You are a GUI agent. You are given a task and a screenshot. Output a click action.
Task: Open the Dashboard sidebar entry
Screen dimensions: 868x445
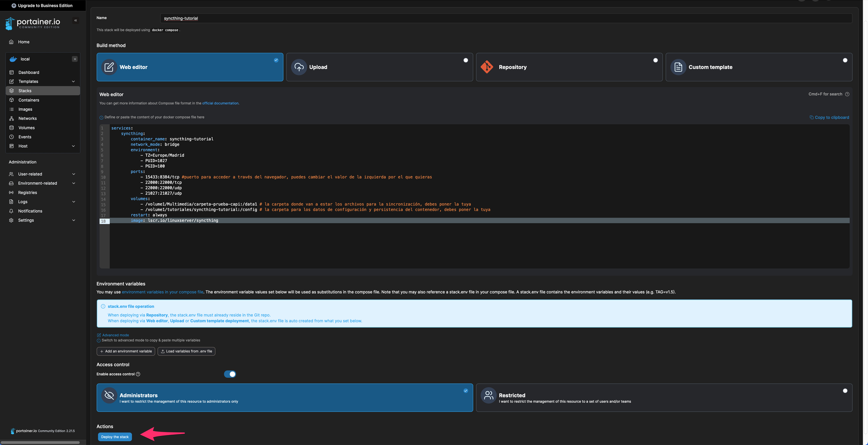tap(29, 73)
